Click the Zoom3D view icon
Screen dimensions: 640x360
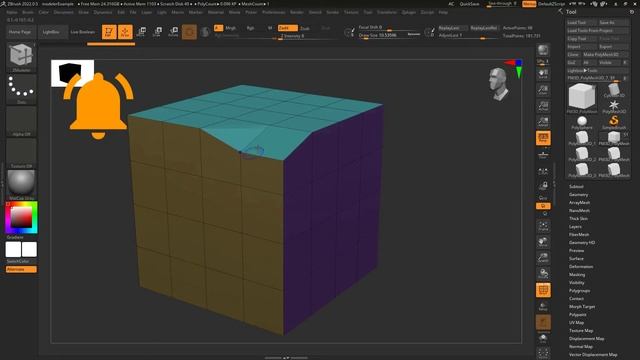tap(543, 258)
